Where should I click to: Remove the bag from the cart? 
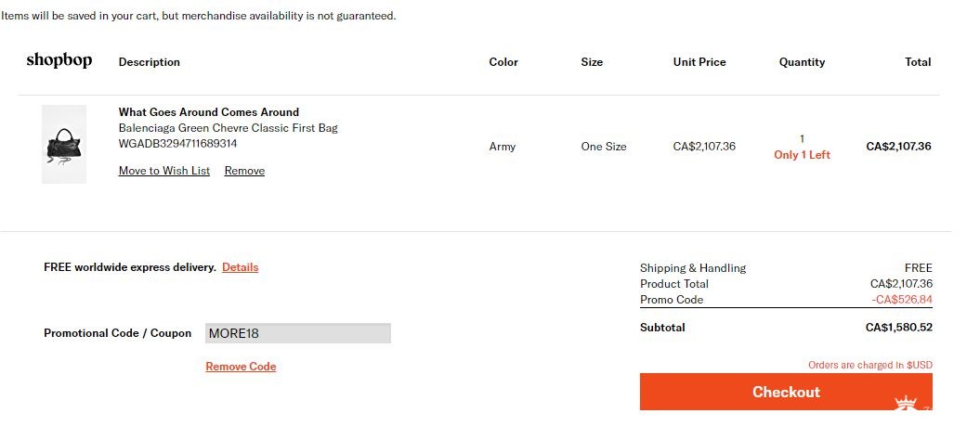(244, 171)
